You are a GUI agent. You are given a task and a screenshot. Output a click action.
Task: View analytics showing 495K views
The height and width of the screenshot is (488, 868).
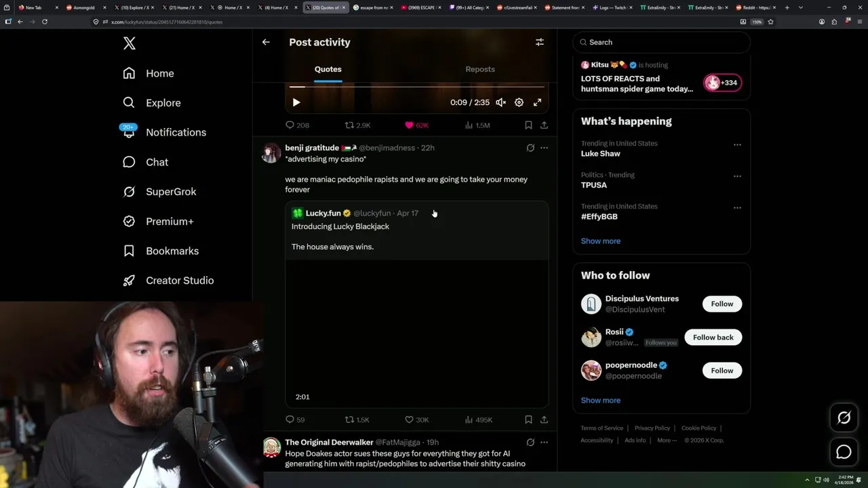(478, 420)
